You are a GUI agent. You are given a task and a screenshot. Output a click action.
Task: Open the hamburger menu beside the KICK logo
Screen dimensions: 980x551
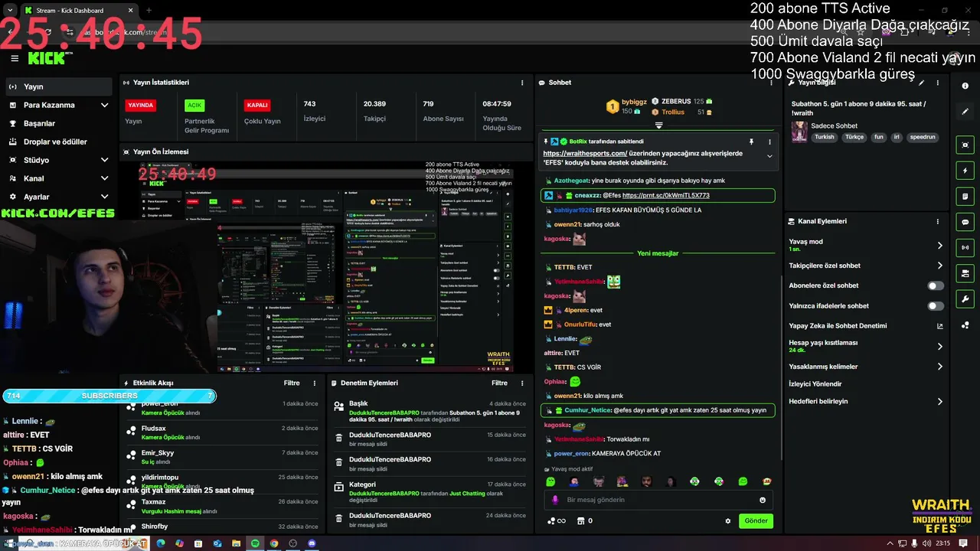15,58
